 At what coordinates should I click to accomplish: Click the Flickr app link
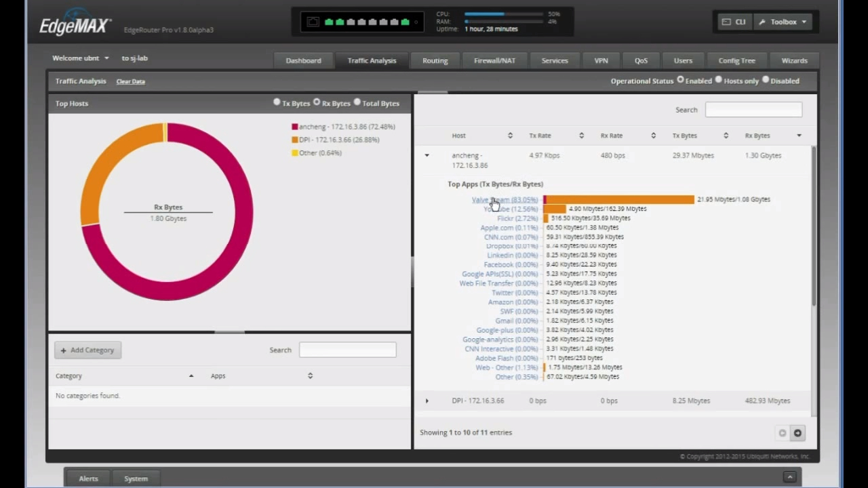[517, 219]
